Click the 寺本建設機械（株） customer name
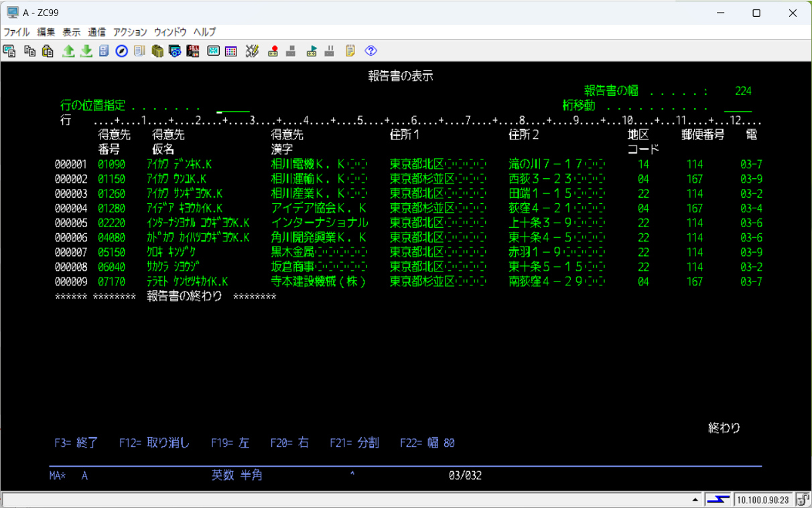 tap(320, 282)
